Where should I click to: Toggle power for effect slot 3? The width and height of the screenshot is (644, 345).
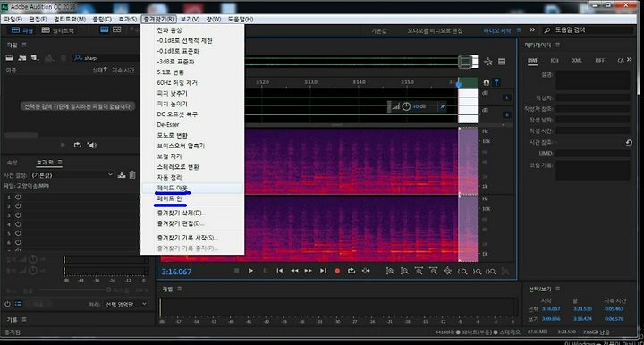point(18,215)
